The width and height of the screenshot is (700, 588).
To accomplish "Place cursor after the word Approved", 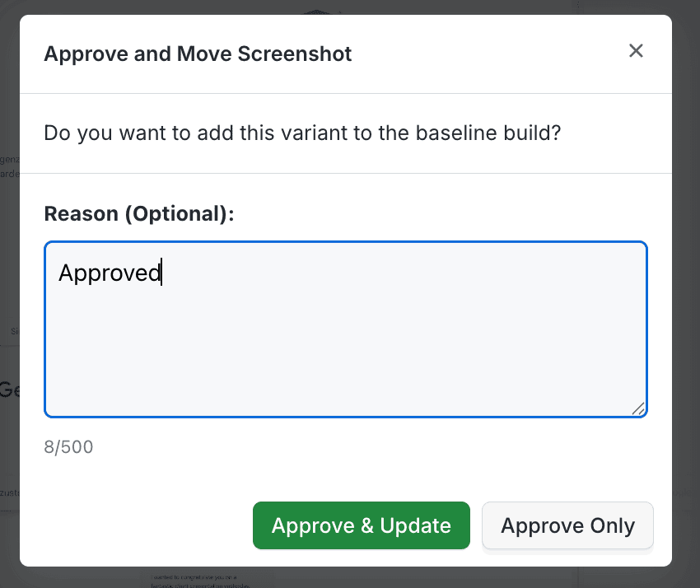I will [161, 273].
